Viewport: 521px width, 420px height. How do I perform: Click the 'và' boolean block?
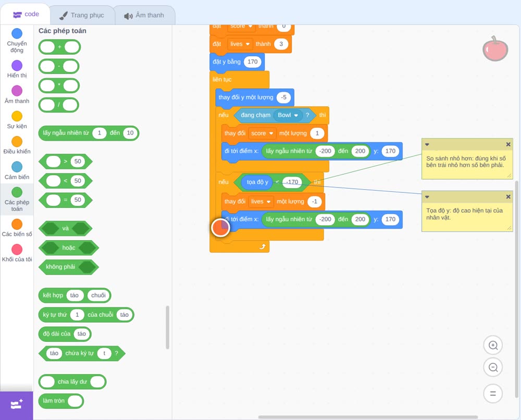66,229
